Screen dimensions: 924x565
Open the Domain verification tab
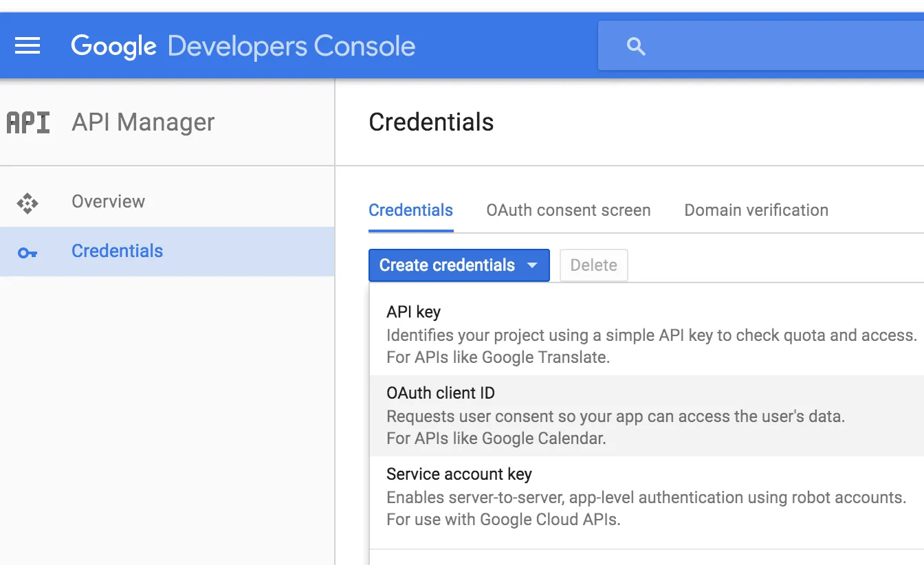click(x=756, y=210)
